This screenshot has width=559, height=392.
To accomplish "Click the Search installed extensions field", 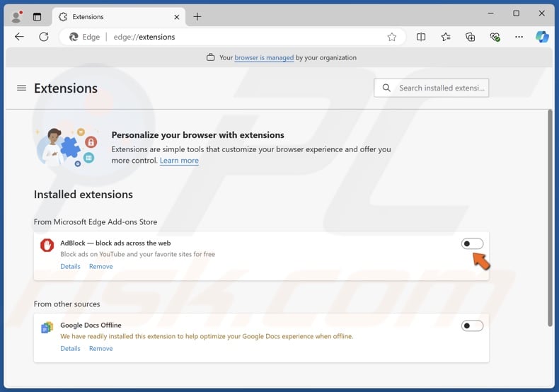I will (432, 88).
